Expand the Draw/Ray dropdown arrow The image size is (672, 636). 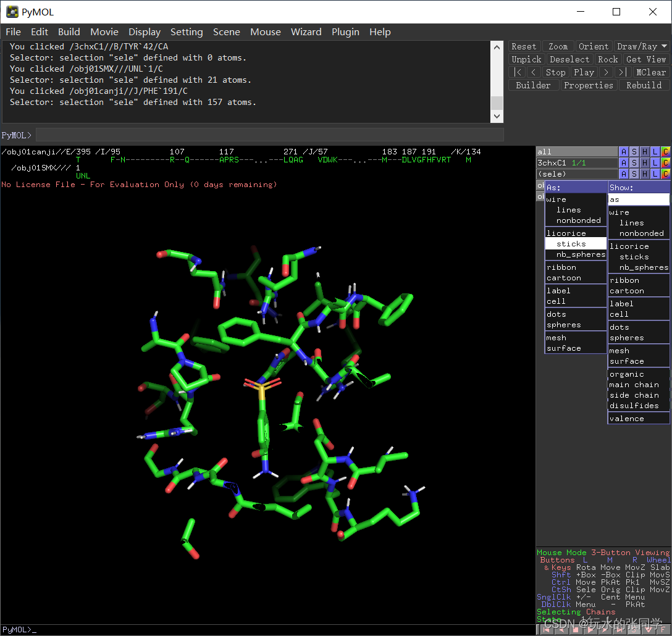(x=665, y=46)
